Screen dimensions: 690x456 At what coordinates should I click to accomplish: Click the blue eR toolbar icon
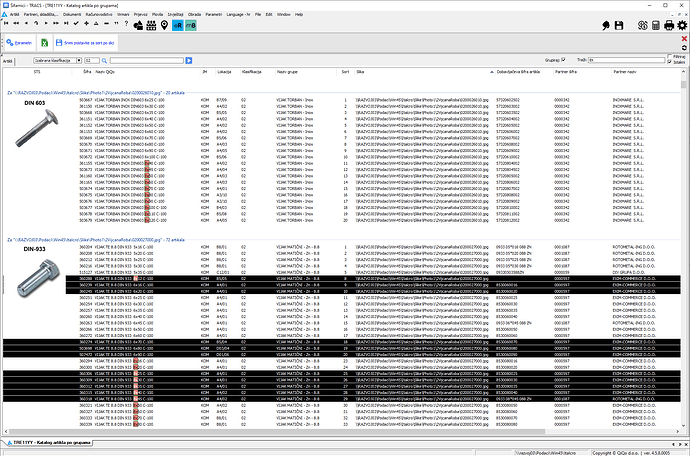177,25
